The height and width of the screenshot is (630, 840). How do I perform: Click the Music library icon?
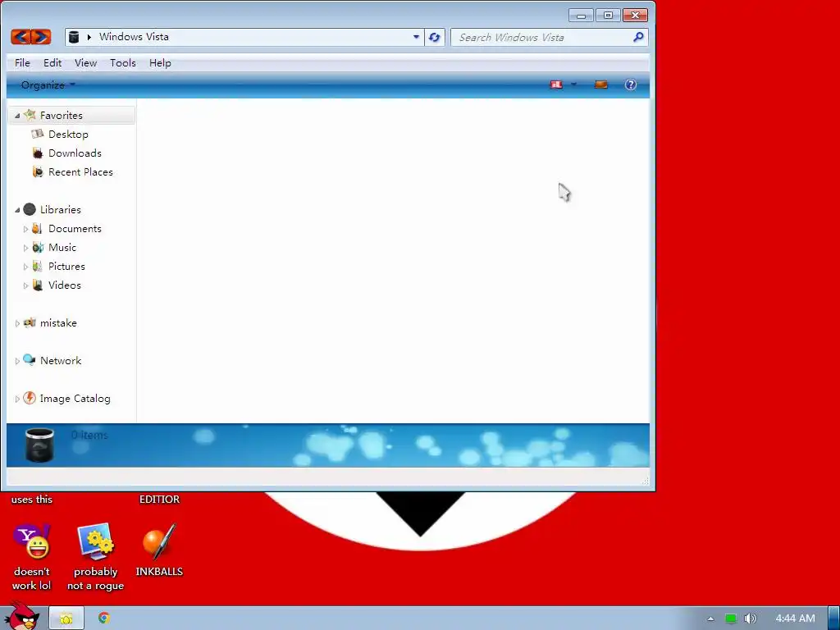(38, 248)
